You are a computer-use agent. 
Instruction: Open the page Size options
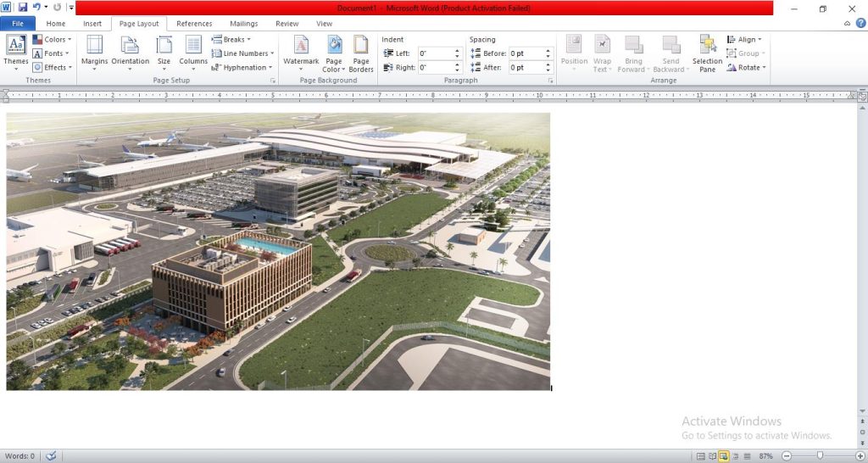(164, 53)
